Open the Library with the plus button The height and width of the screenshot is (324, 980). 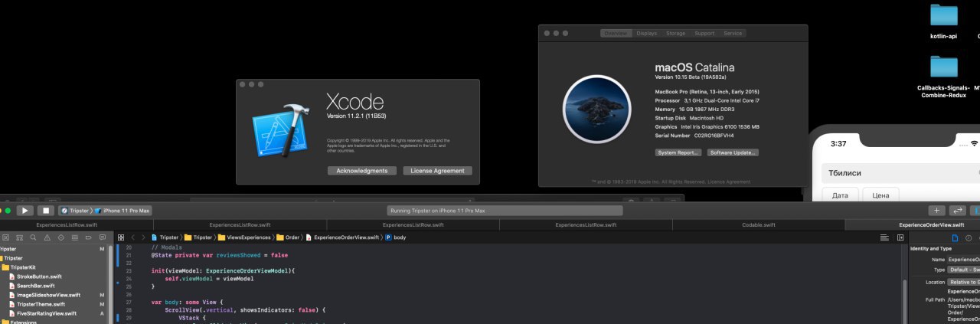(936, 210)
